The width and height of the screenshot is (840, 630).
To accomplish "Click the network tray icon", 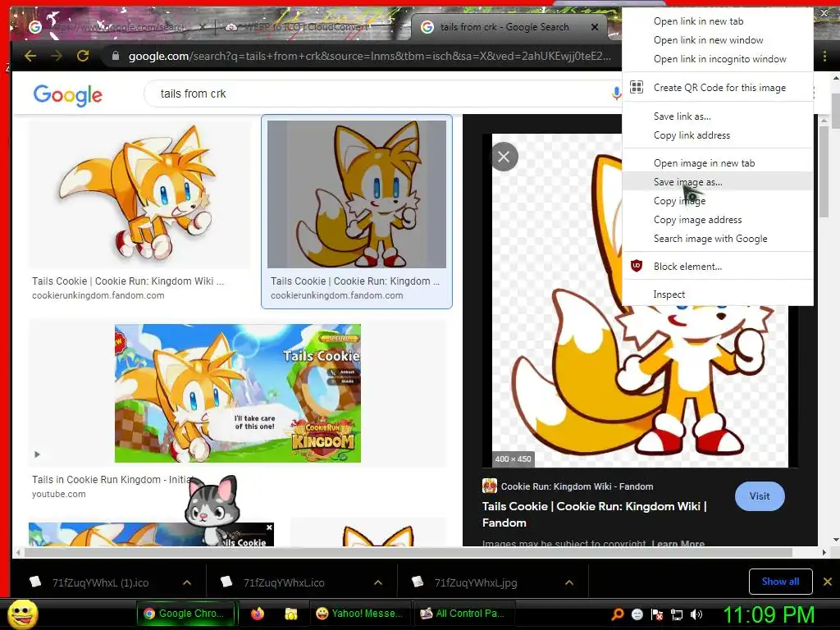I will [677, 614].
